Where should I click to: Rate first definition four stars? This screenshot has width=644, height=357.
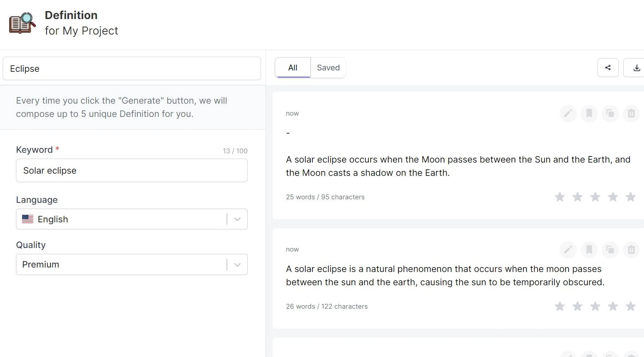(613, 197)
